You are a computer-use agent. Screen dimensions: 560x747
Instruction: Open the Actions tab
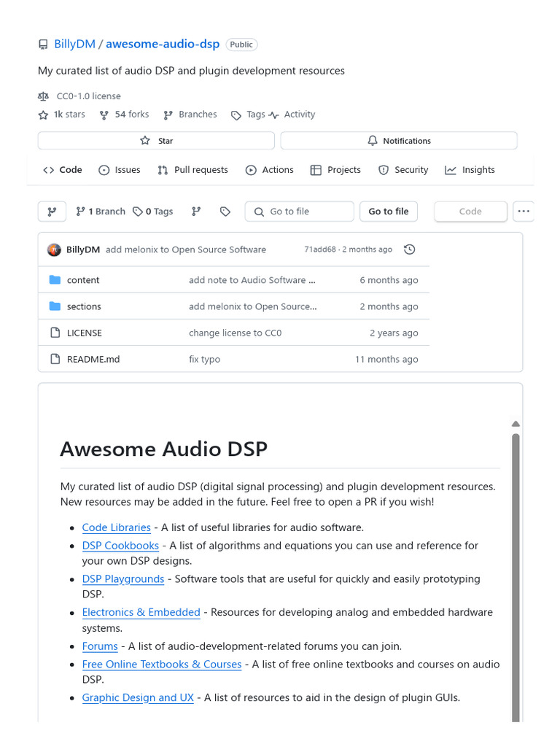(270, 170)
